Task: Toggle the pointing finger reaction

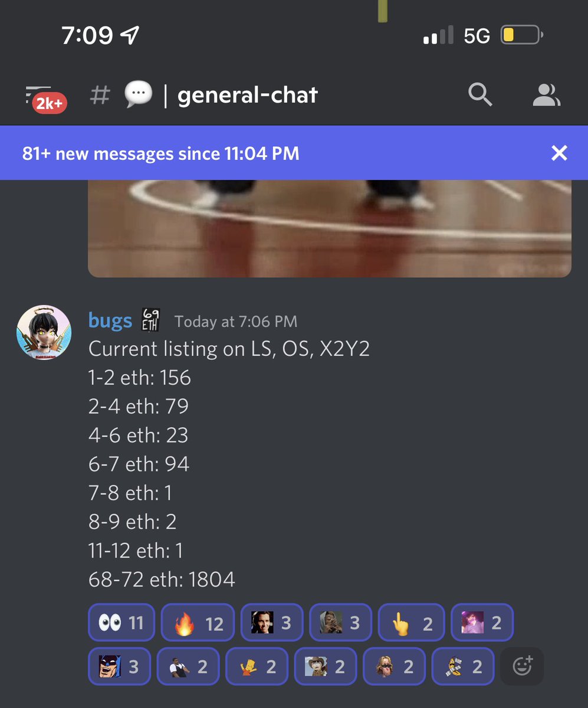Action: click(x=412, y=622)
